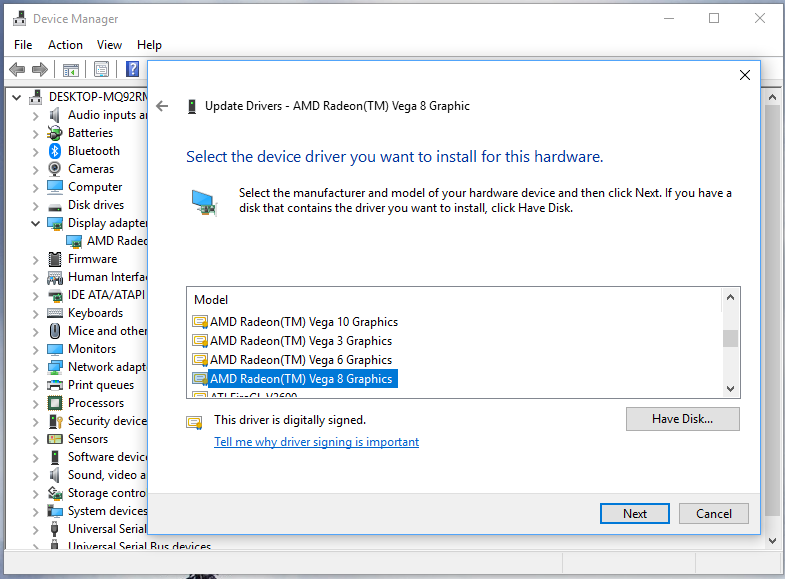The image size is (785, 579).
Task: Click the Security devices key icon
Action: 55,421
